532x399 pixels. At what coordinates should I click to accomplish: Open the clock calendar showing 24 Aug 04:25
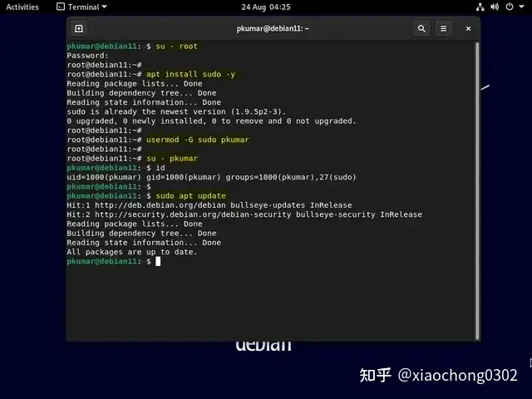(266, 7)
